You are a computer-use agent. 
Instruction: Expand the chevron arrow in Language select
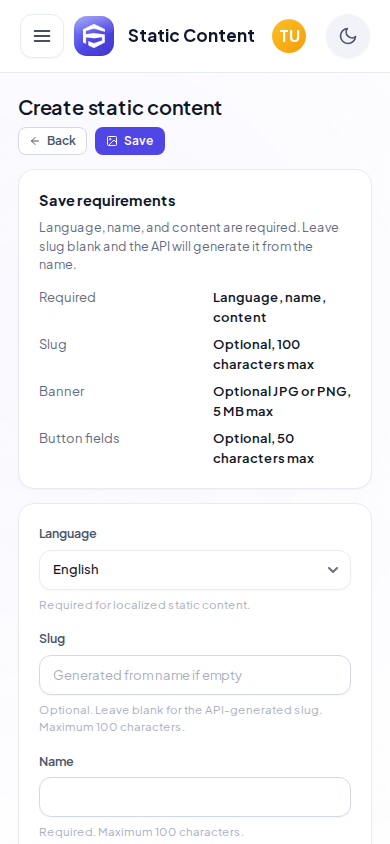pos(333,570)
